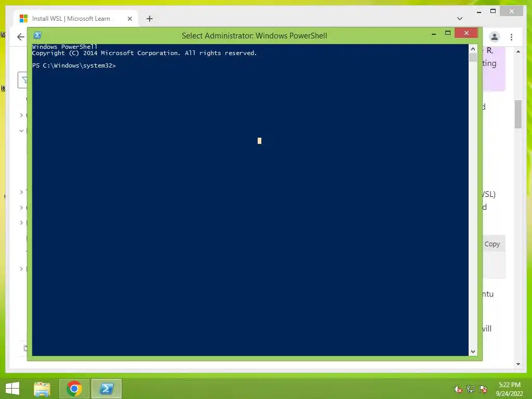532x399 pixels.
Task: Click the Copy button on the web page
Action: click(492, 244)
